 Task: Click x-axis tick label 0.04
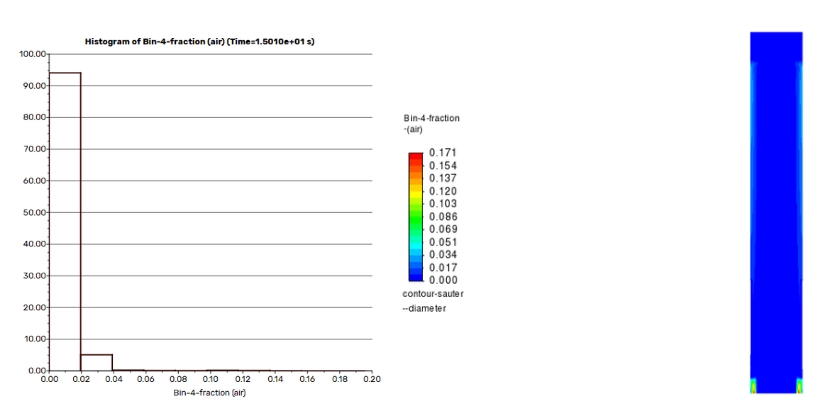[x=114, y=379]
